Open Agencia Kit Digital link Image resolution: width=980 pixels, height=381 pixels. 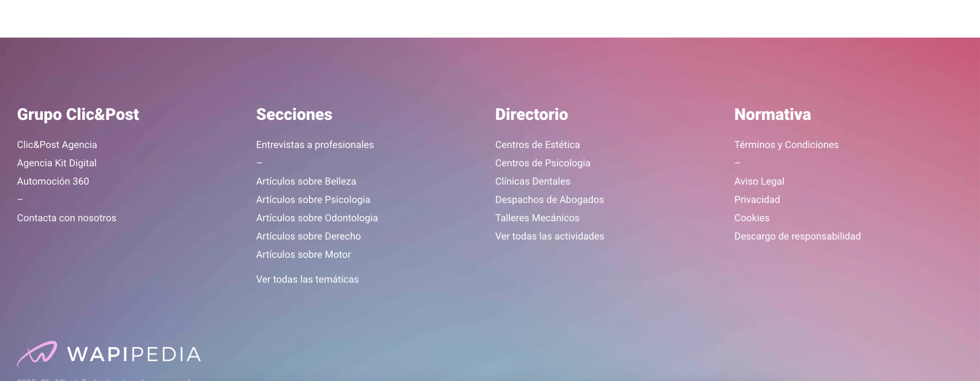(57, 163)
